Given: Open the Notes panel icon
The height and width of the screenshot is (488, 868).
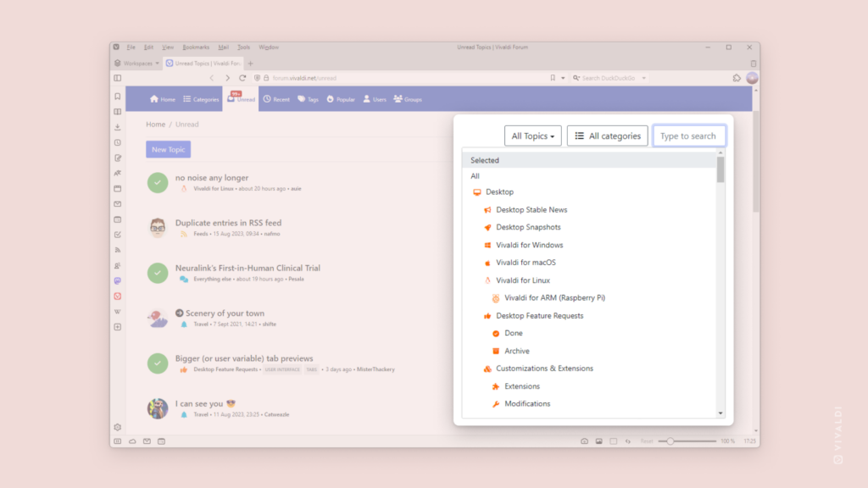Looking at the screenshot, I should 117,158.
